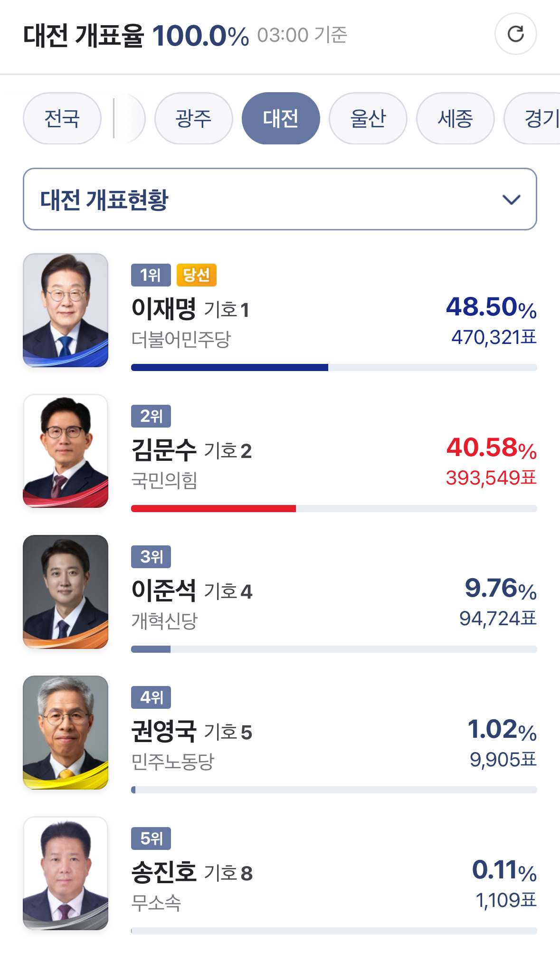Tap 권영국 candidate portrait
Image resolution: width=560 pixels, height=953 pixels.
(66, 732)
